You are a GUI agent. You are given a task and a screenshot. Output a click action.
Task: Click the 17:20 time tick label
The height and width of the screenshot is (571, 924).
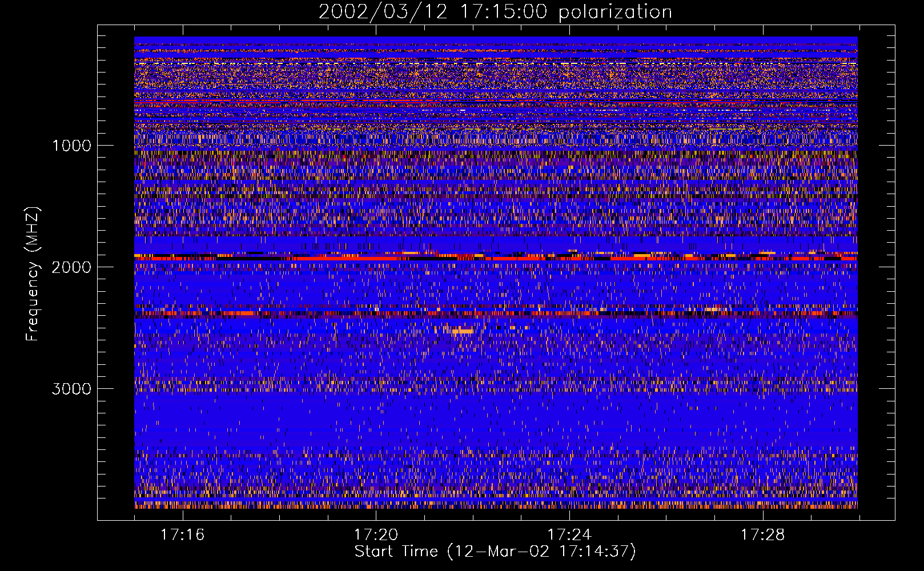(x=376, y=535)
